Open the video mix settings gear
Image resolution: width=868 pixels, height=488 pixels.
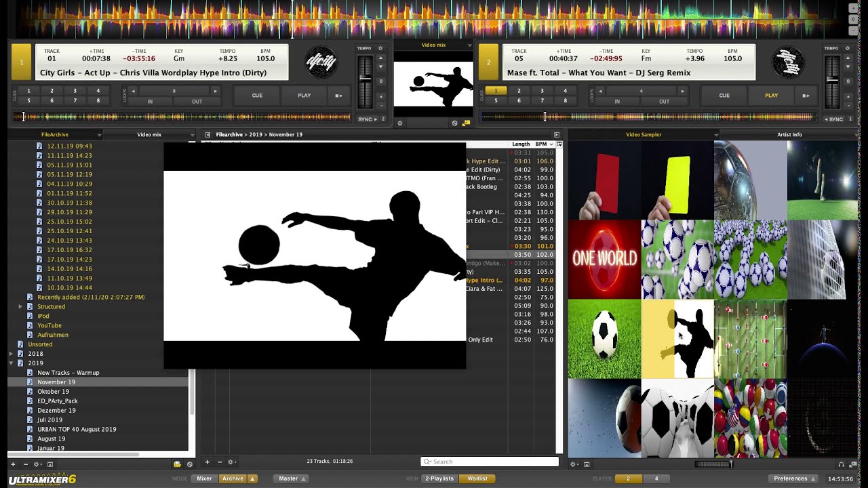click(400, 123)
